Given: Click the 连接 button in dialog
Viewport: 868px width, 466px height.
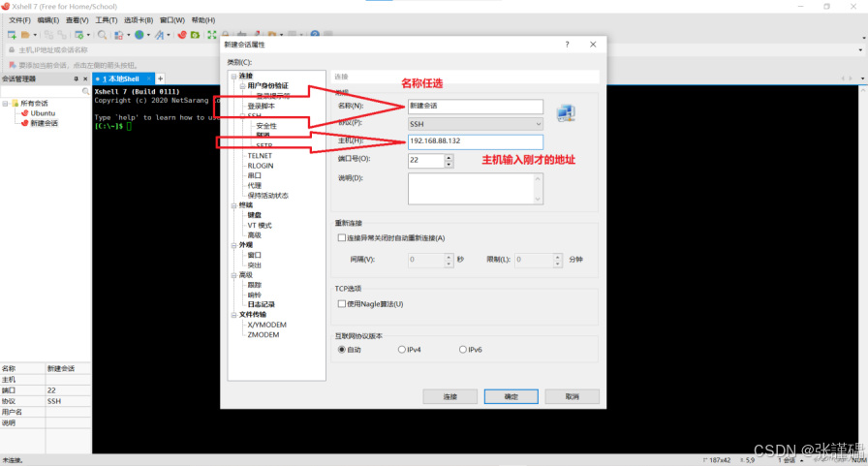Looking at the screenshot, I should pos(450,396).
